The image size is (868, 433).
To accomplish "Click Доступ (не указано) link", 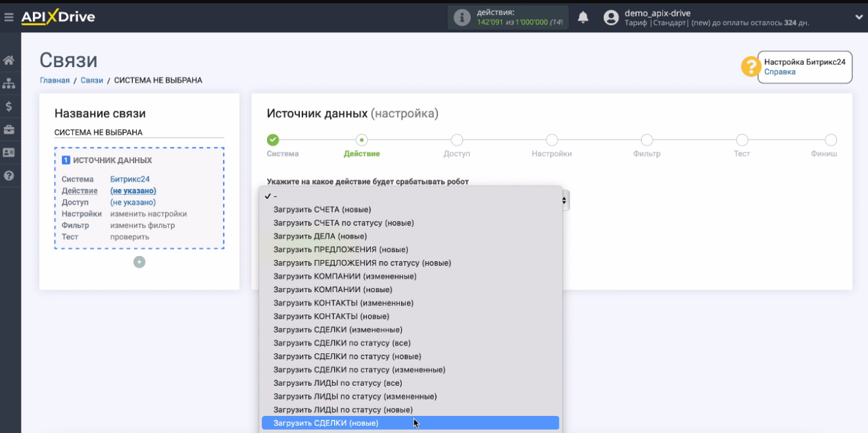I will pos(133,202).
